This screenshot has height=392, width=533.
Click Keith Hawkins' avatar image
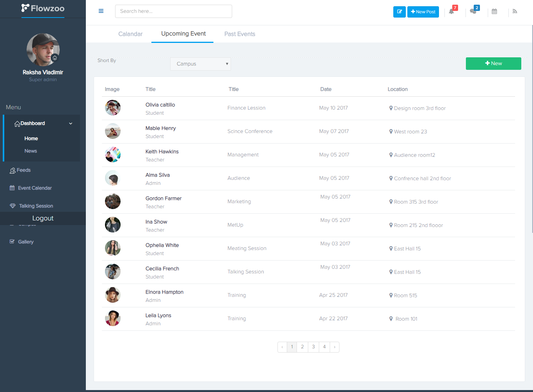point(113,154)
